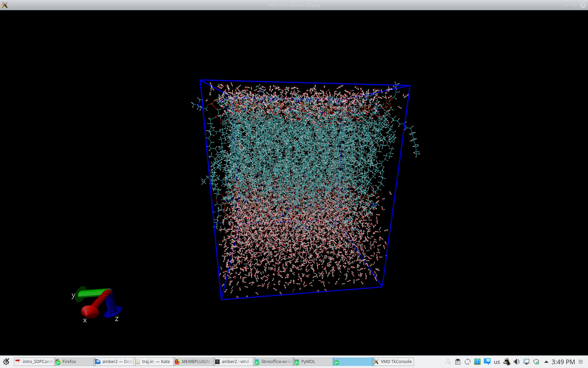The height and width of the screenshot is (368, 588).
Task: Expand hidden system tray icons arrow
Action: 546,362
